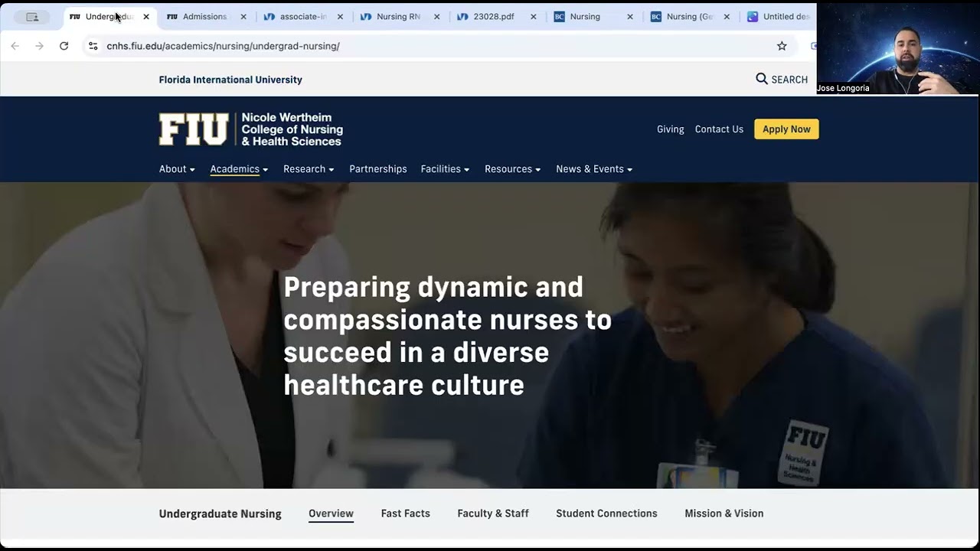Click the hero headline text
The width and height of the screenshot is (980, 551).
click(x=447, y=336)
